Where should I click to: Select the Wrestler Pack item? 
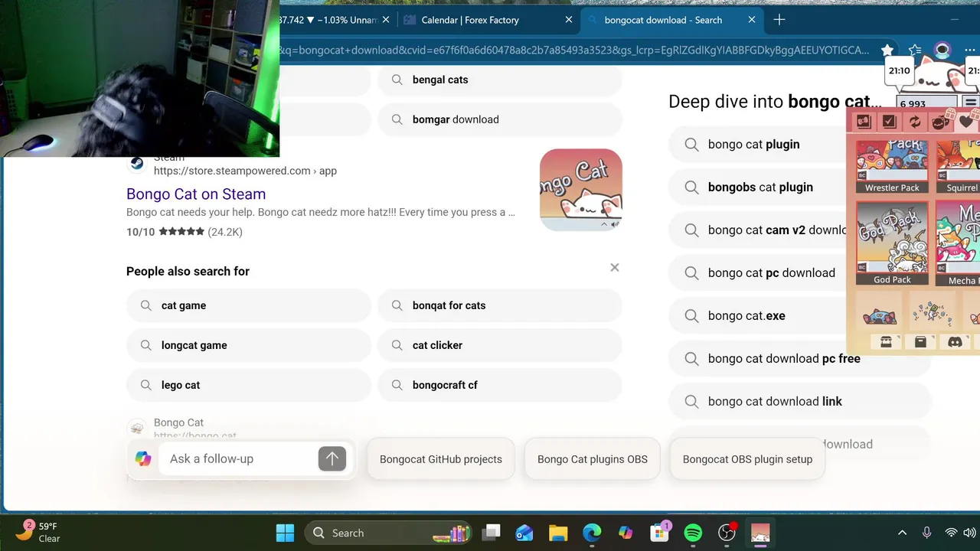coord(892,167)
